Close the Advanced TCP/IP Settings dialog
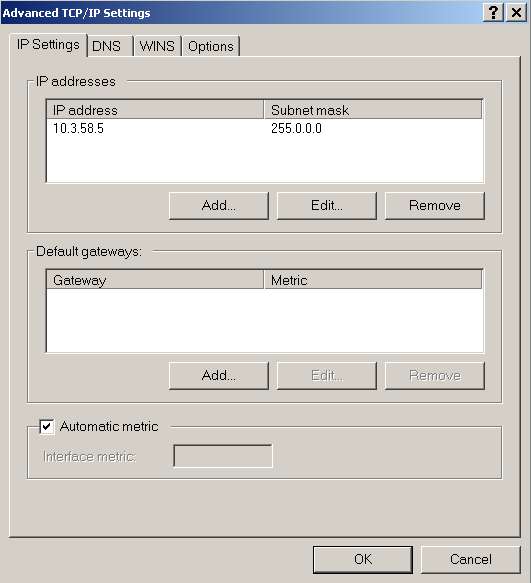The height and width of the screenshot is (583, 531). pyautogui.click(x=516, y=13)
